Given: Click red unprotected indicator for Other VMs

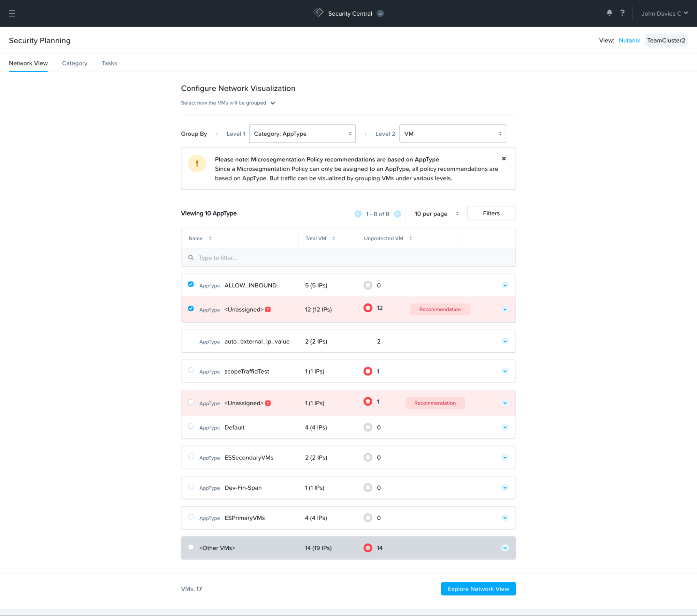Looking at the screenshot, I should point(368,548).
